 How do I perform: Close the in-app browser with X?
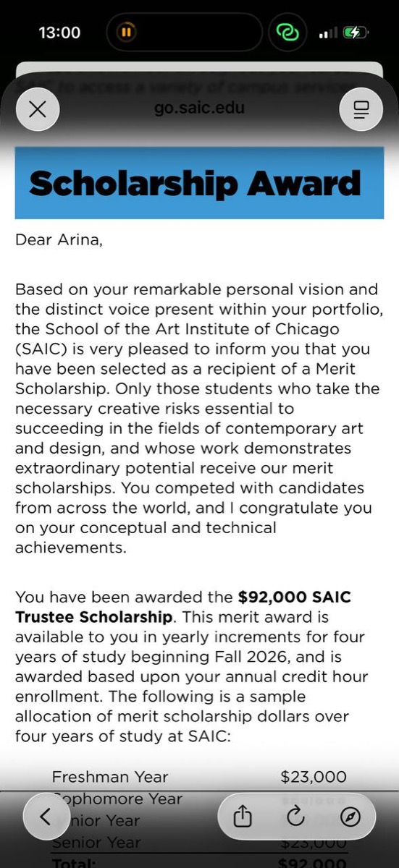pyautogui.click(x=37, y=110)
